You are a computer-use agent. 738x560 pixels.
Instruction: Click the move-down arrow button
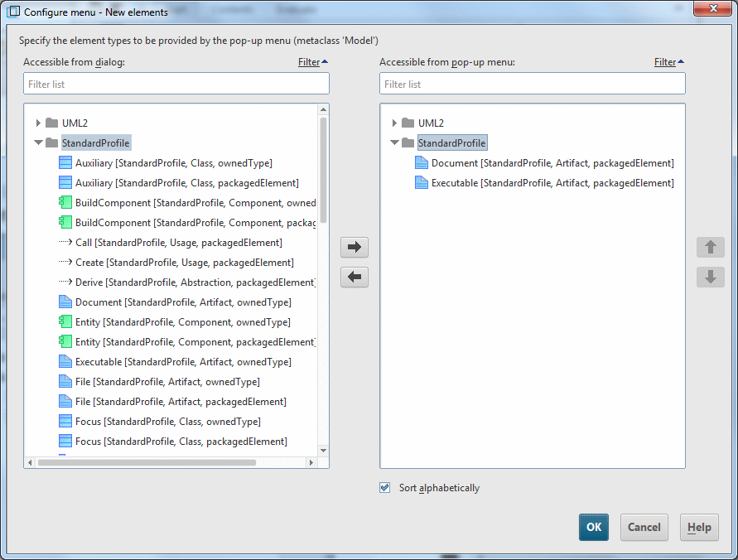710,278
